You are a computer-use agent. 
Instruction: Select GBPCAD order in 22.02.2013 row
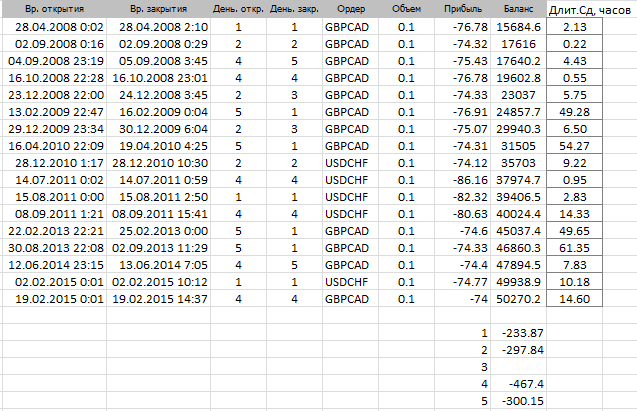click(x=351, y=231)
